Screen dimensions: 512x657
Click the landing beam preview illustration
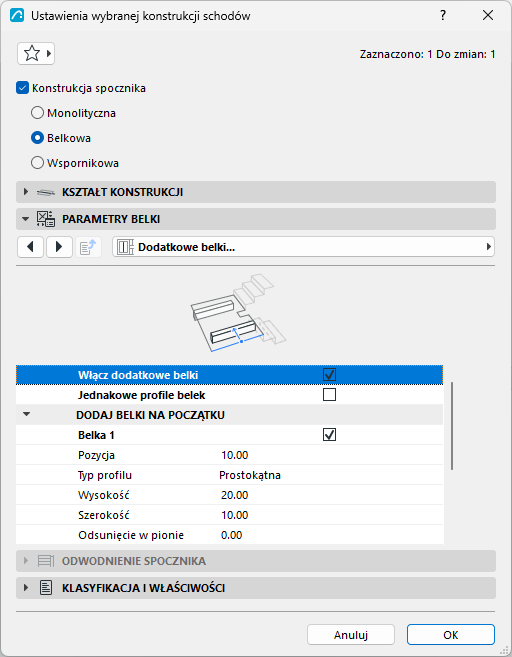(x=238, y=313)
